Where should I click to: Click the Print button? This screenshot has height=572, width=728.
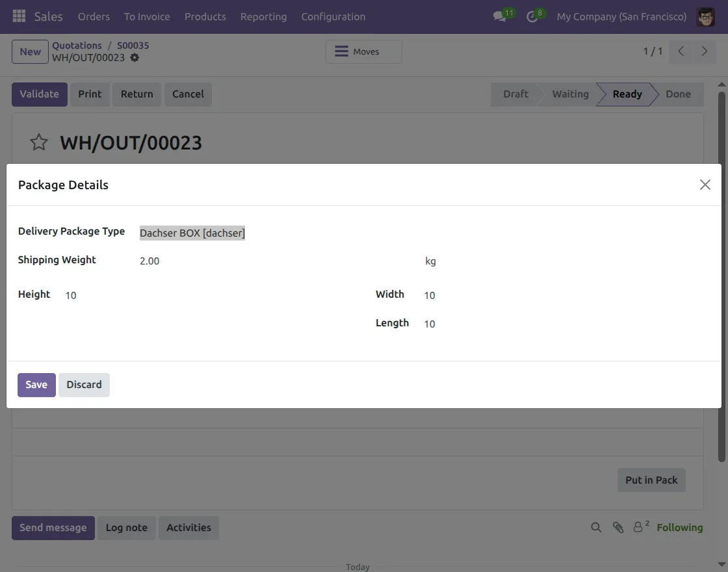pos(90,94)
